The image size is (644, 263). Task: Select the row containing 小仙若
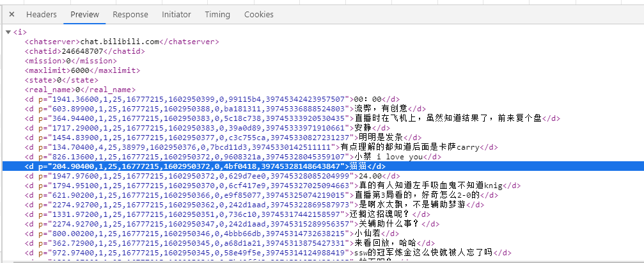tap(212, 234)
